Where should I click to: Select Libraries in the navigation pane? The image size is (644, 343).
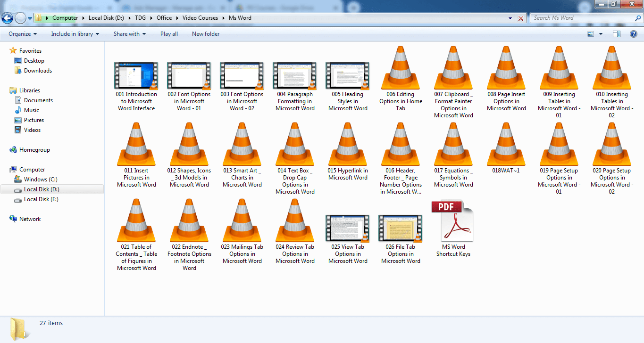click(x=30, y=90)
